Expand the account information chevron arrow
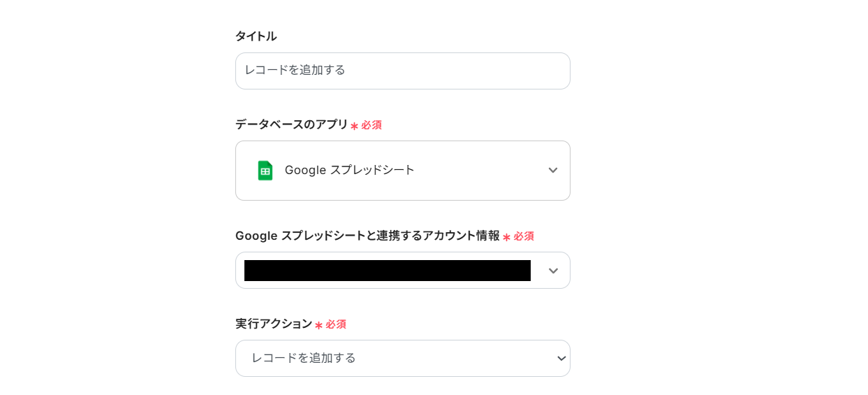This screenshot has height=395, width=868. [552, 271]
